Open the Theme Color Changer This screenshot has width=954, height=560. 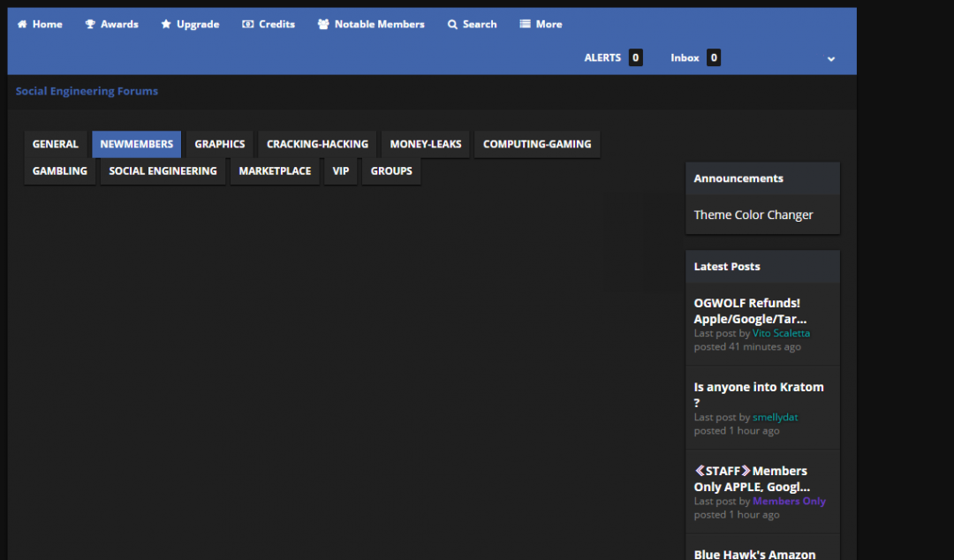(x=753, y=215)
